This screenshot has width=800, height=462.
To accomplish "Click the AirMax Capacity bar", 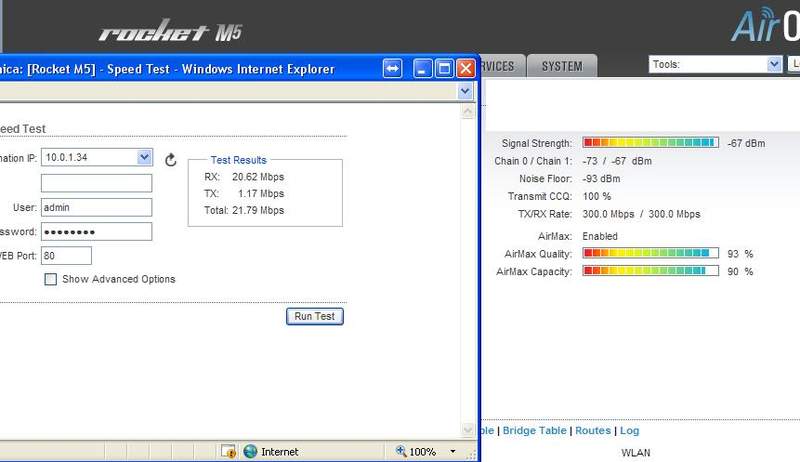I will coord(651,271).
